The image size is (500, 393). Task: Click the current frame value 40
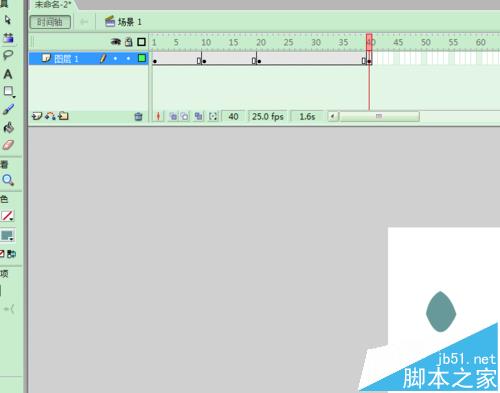tap(233, 116)
